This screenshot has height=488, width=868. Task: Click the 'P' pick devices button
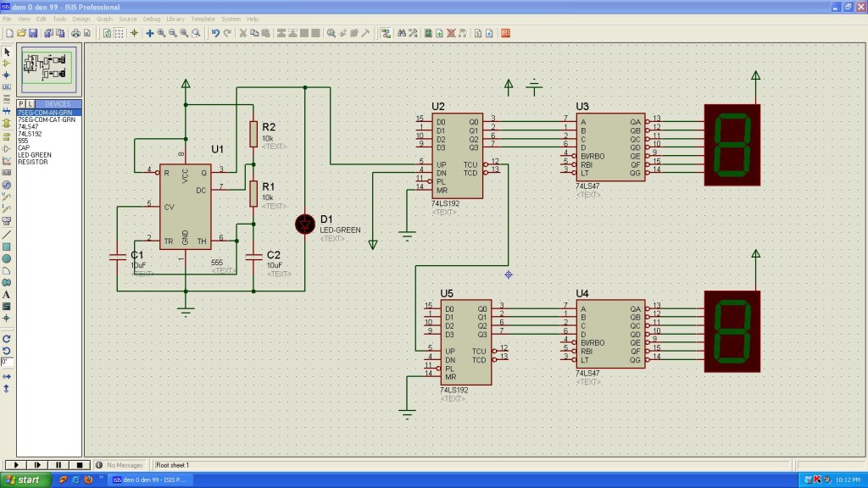[x=20, y=104]
